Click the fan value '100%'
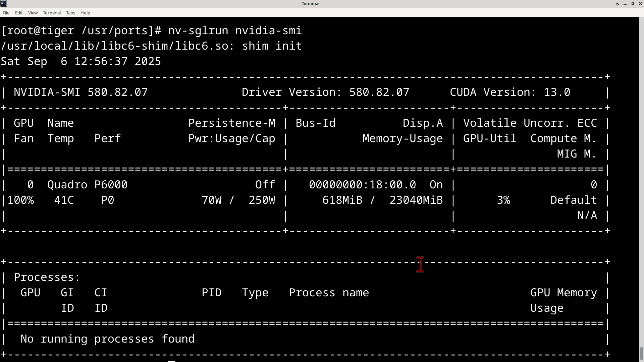Screen dimensions: 644x362 (x=20, y=200)
